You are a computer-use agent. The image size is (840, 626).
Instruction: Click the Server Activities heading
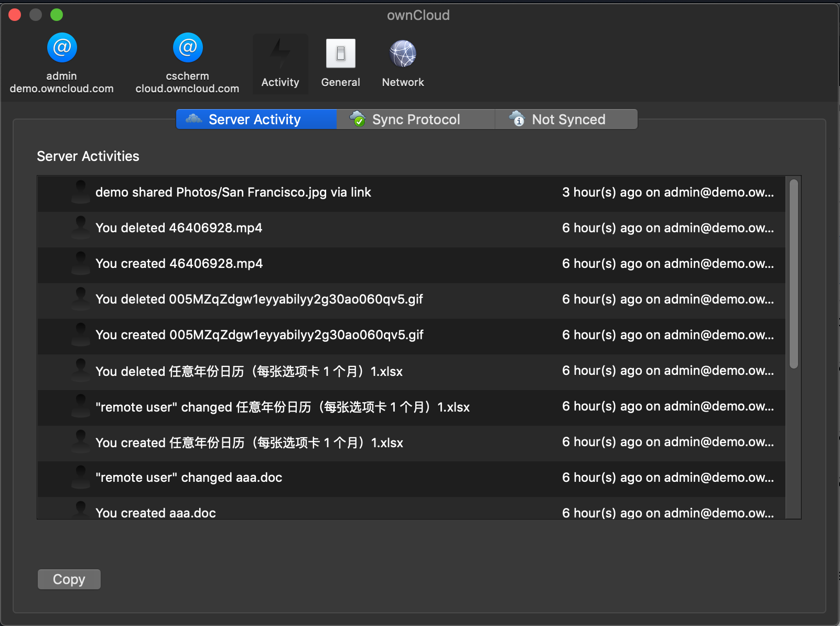(x=88, y=156)
